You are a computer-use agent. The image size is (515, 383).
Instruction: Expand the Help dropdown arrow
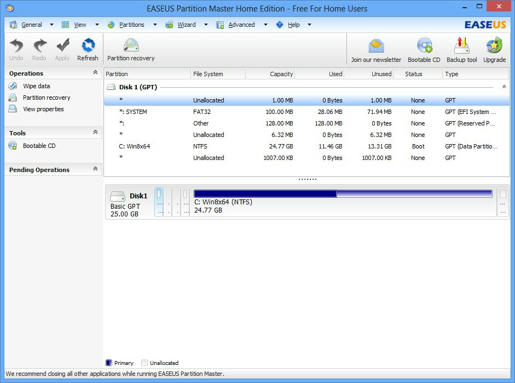pos(310,25)
